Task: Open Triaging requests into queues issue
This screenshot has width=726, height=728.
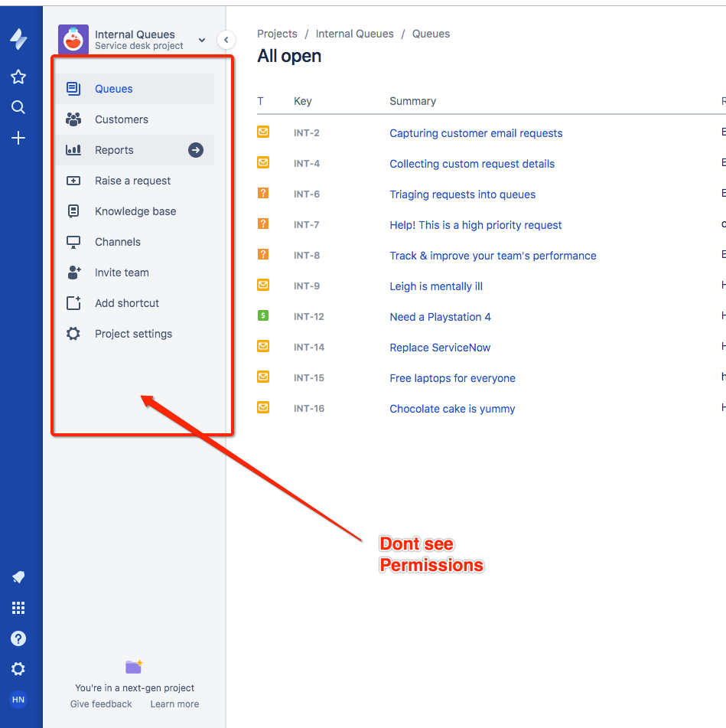Action: point(463,194)
